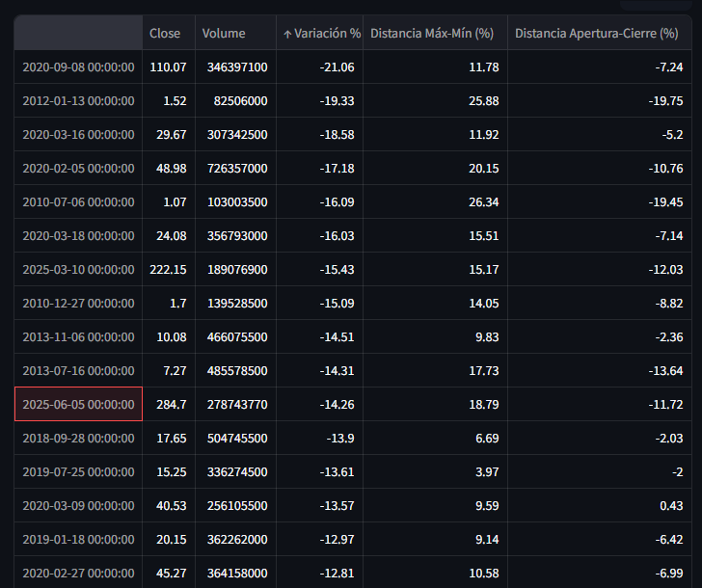The width and height of the screenshot is (702, 588).
Task: Click the Variación % column header
Action: click(320, 33)
